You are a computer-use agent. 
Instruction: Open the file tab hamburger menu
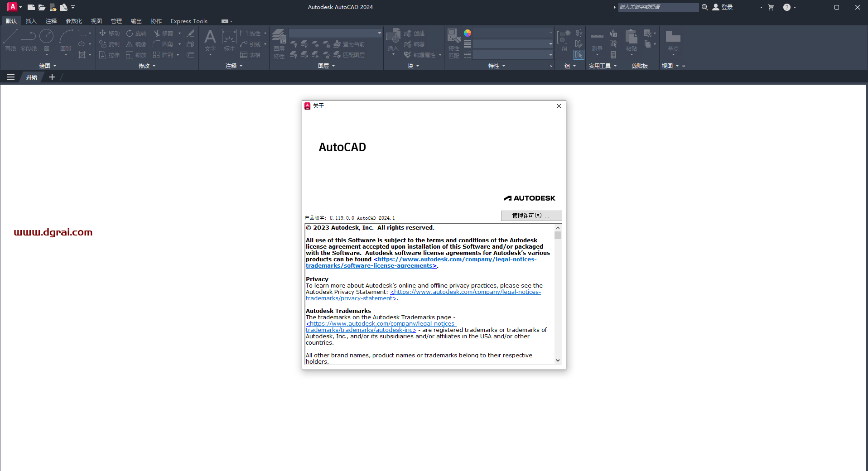click(11, 77)
